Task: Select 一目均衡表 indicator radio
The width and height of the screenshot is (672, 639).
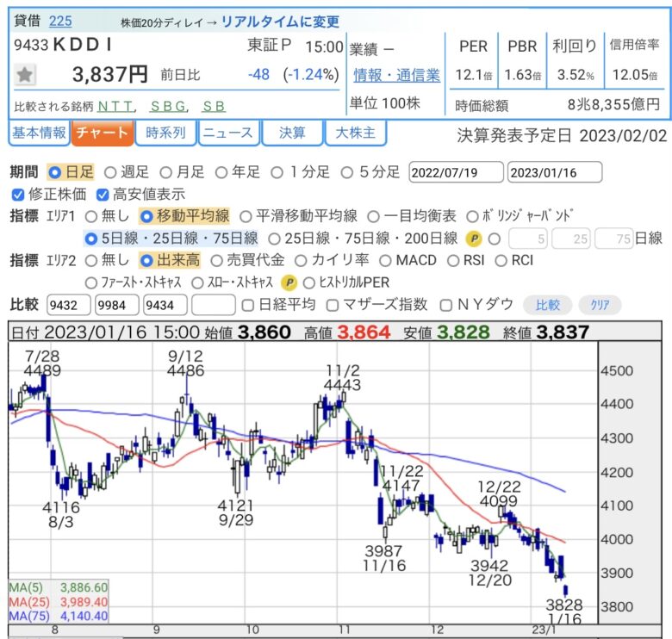Action: (373, 217)
